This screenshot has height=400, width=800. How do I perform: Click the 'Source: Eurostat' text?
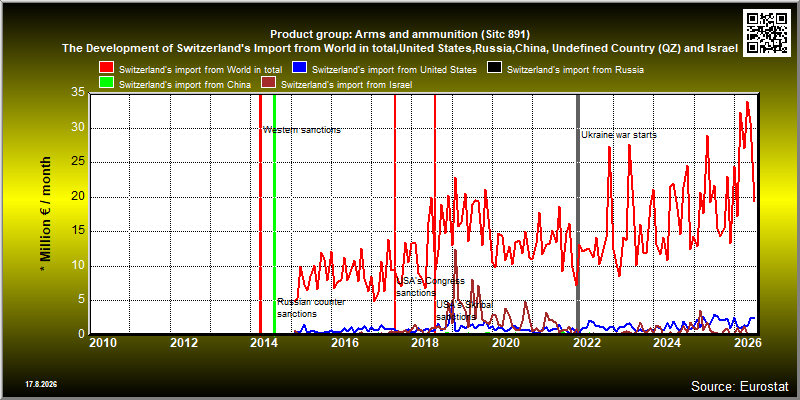click(x=740, y=386)
